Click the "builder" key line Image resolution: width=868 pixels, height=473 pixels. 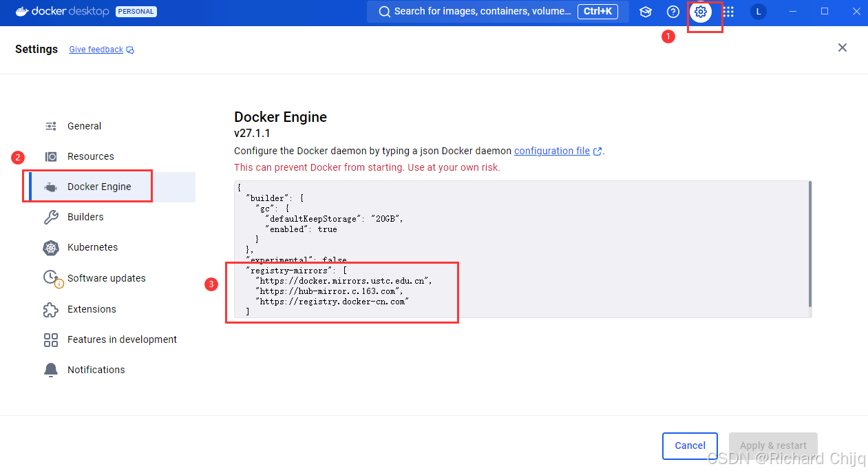275,198
